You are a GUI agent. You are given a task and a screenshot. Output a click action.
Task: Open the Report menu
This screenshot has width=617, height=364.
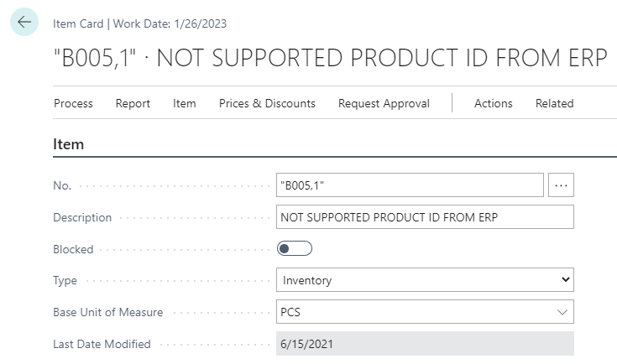click(133, 103)
